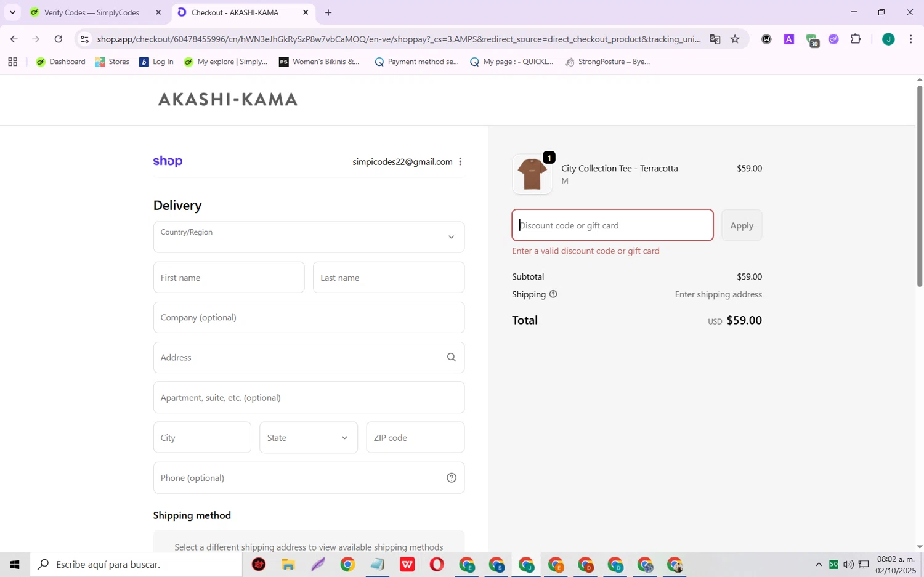
Task: Open the new tab plus button
Action: (x=328, y=12)
